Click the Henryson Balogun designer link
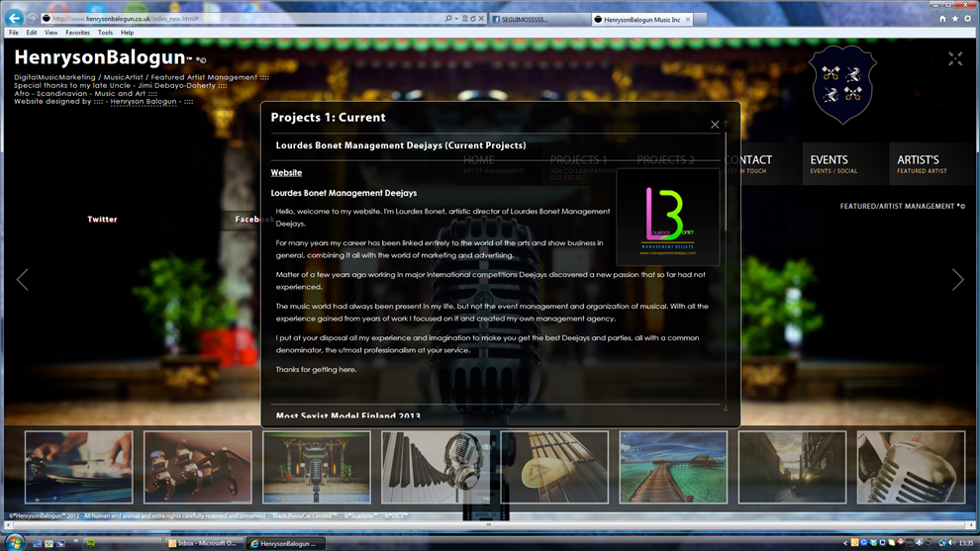The image size is (980, 551). coord(144,101)
